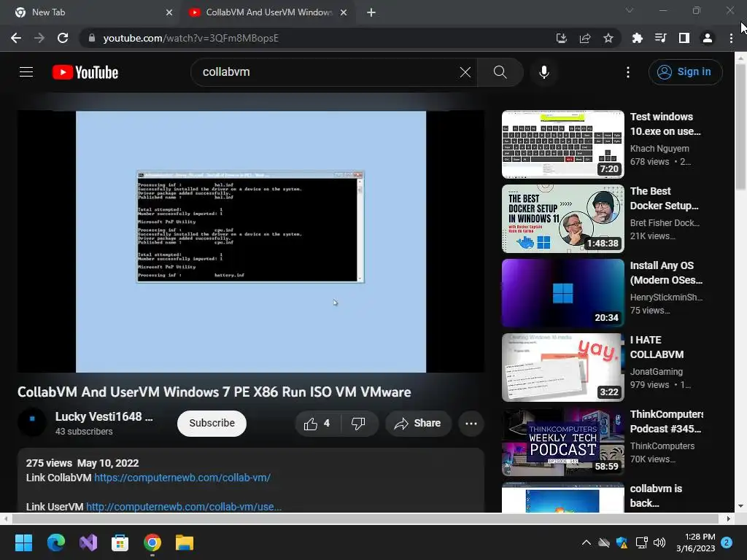Launch Microsoft Edge from taskbar
747x560 pixels.
pyautogui.click(x=55, y=542)
